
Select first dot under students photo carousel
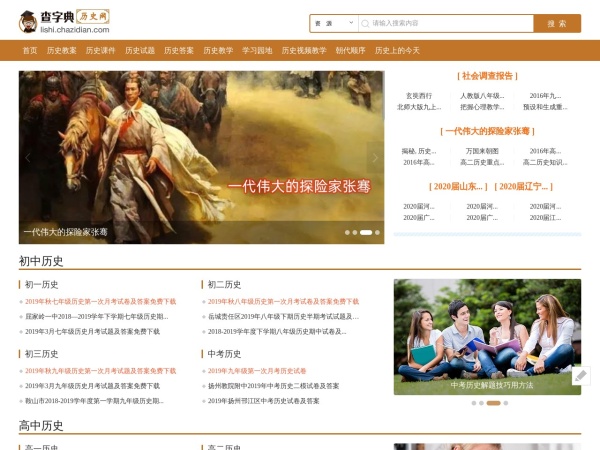point(472,403)
